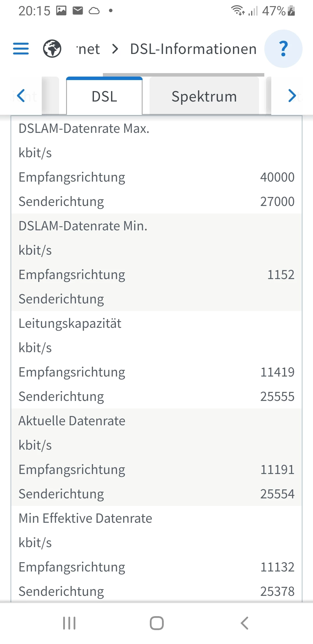Tap the cloud status bar icon
The height and width of the screenshot is (644, 313).
pos(94,11)
